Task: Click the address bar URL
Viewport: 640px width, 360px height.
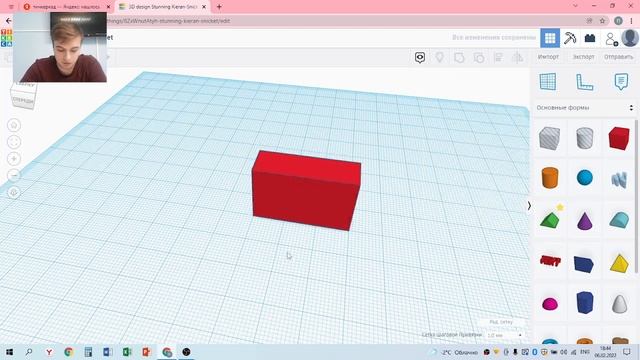Action: coord(169,21)
